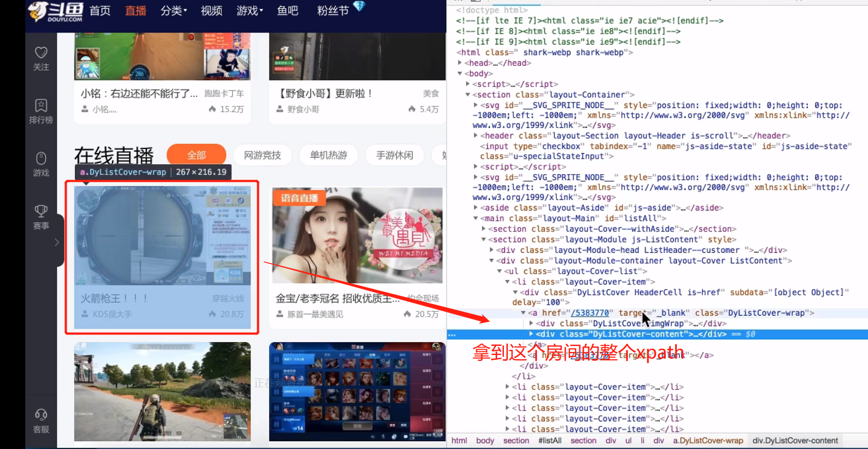868x449 pixels.
Task: Click div.DyListCover-content in the breadcrumb
Action: [795, 441]
